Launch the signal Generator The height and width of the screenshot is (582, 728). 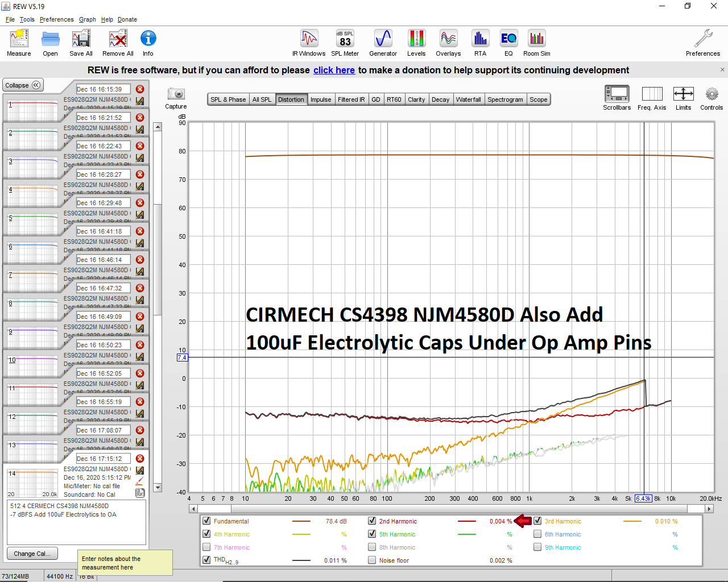click(383, 39)
